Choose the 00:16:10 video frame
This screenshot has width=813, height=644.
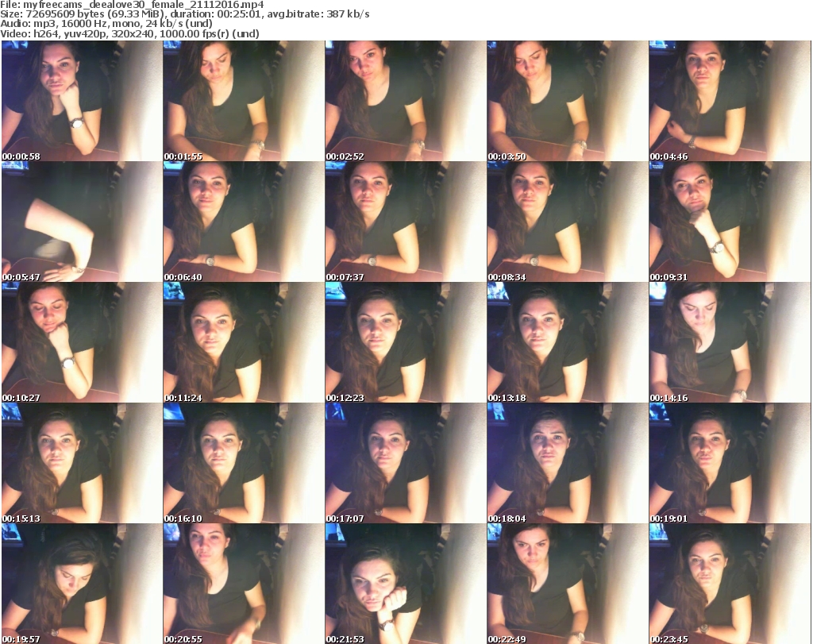[244, 463]
